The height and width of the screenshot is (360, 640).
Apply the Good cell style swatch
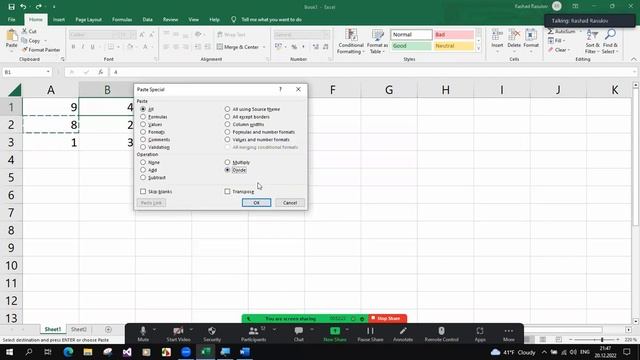point(411,46)
